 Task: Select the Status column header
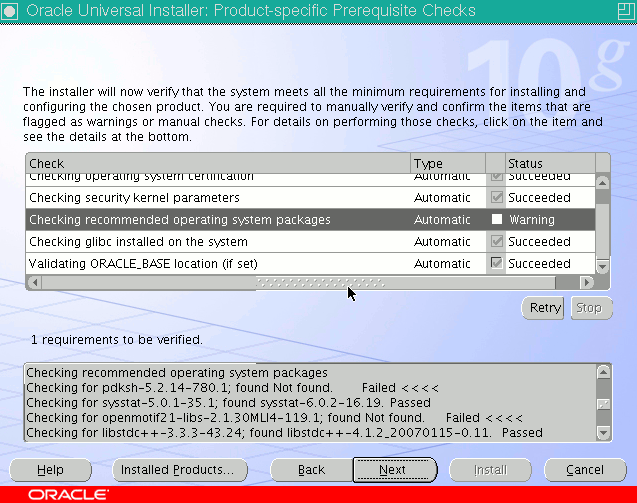[550, 163]
